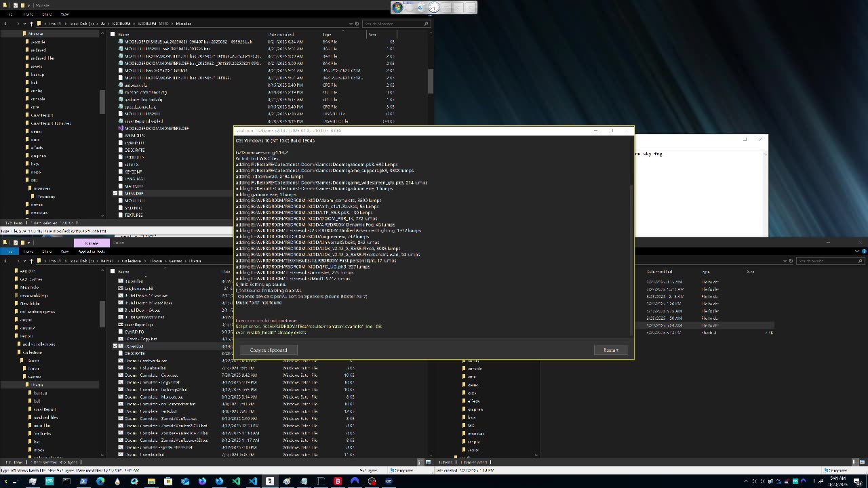Click the Monster window file list scrollbar
868x488 pixels.
pyautogui.click(x=430, y=81)
